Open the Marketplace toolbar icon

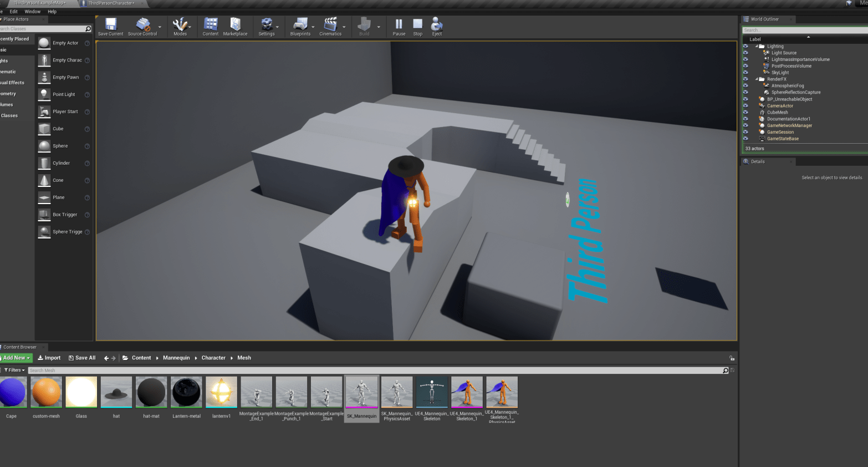(x=235, y=26)
